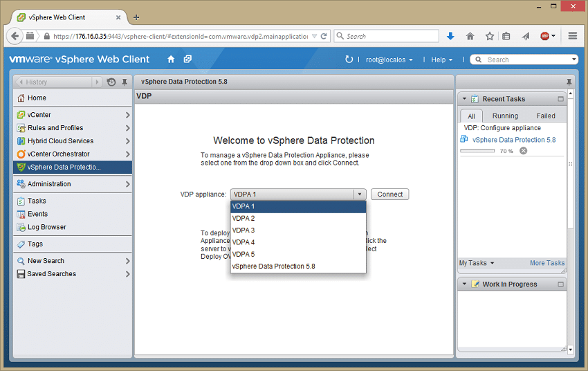
Task: Open the Firefox hamburger menu
Action: point(572,36)
